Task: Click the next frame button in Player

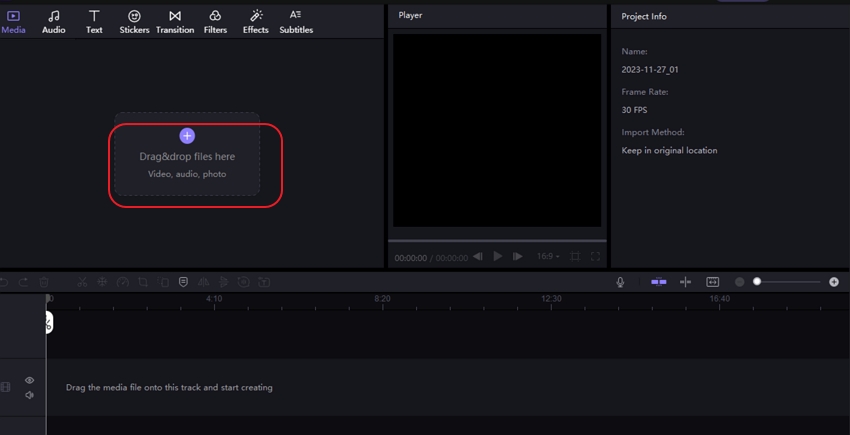Action: [518, 257]
